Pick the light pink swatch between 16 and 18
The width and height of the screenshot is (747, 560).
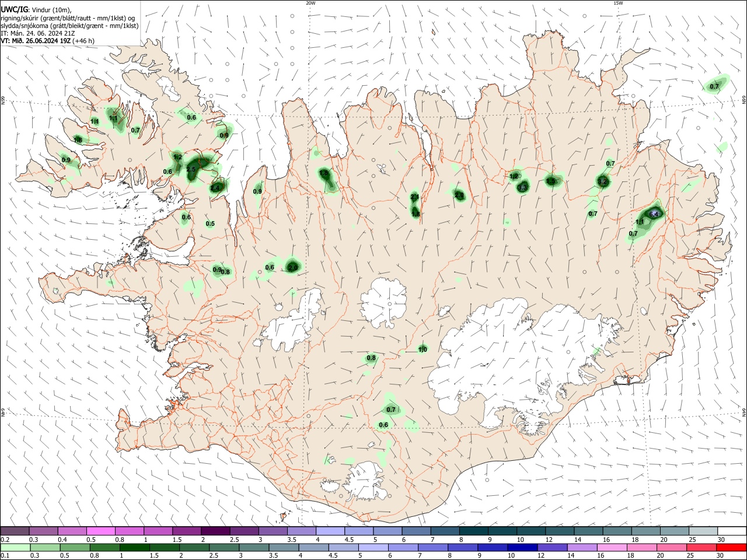(x=612, y=547)
